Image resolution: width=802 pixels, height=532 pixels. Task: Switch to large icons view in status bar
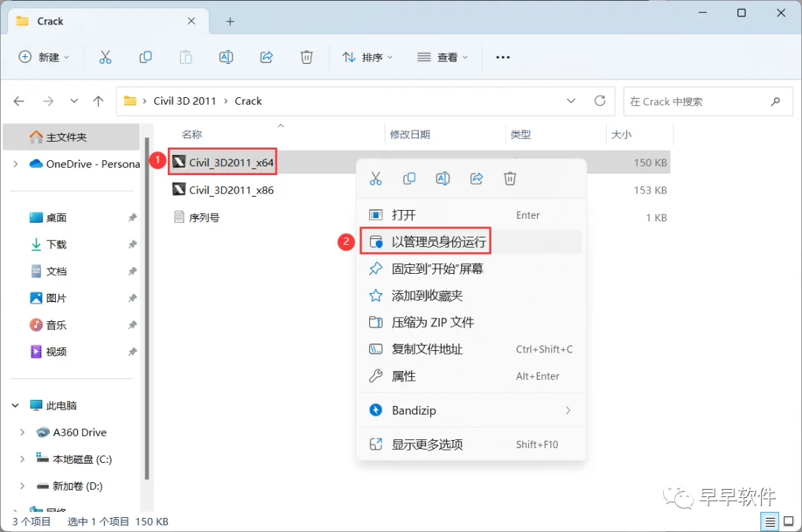(x=789, y=522)
